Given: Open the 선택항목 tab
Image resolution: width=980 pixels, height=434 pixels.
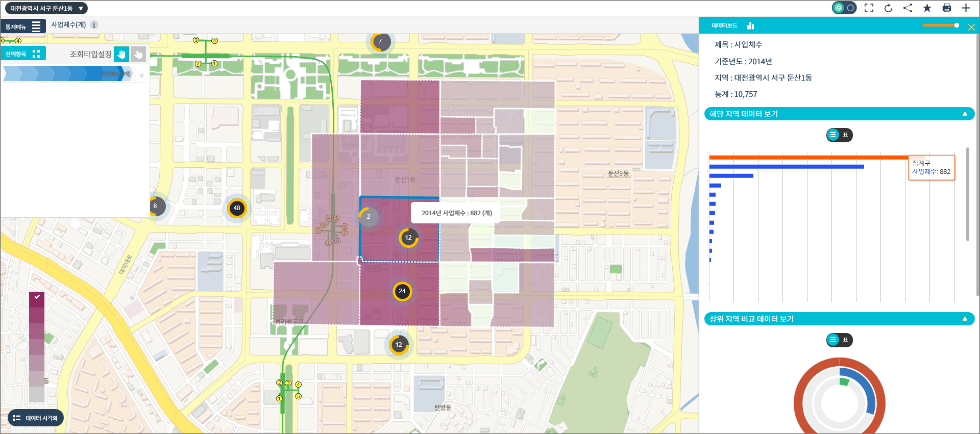Looking at the screenshot, I should 23,54.
